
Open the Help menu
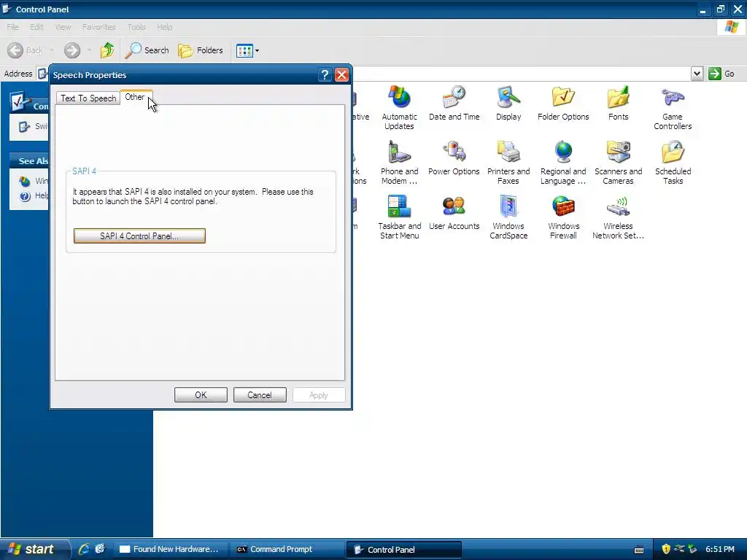click(x=164, y=27)
